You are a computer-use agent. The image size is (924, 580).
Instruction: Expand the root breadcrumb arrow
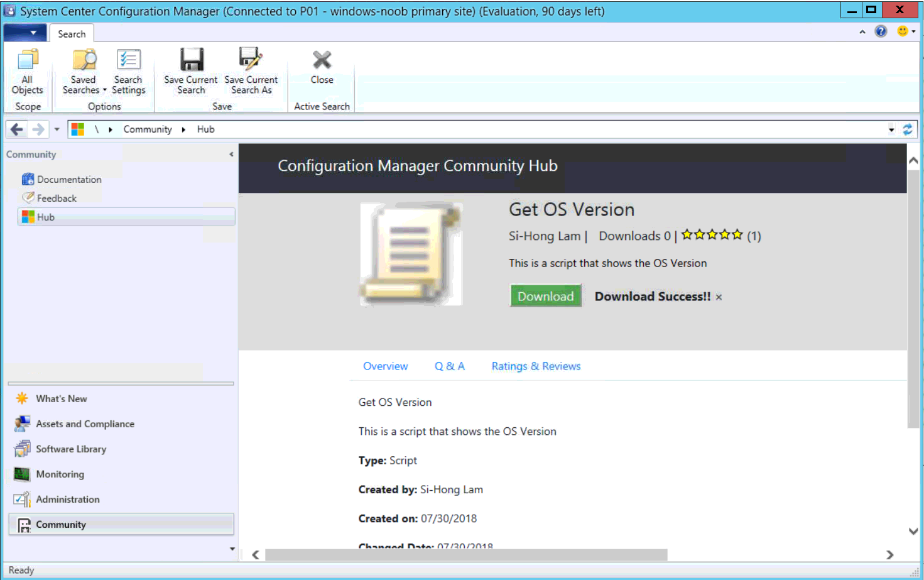click(x=111, y=129)
